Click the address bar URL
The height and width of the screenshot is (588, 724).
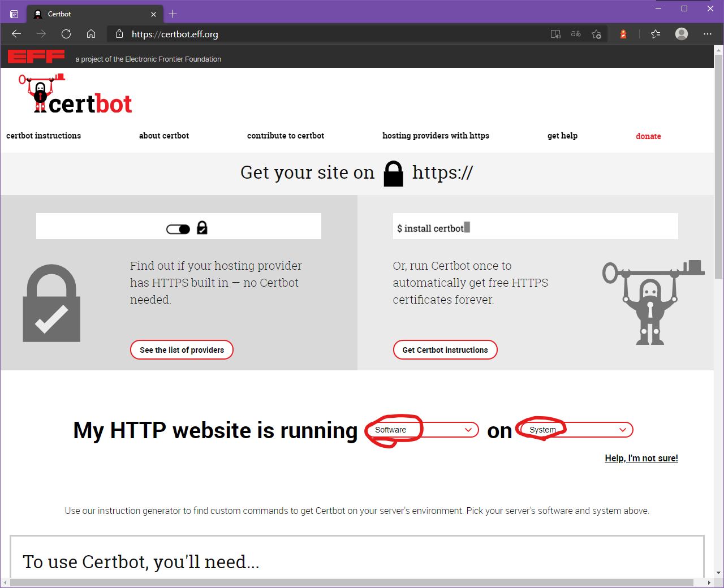[175, 34]
